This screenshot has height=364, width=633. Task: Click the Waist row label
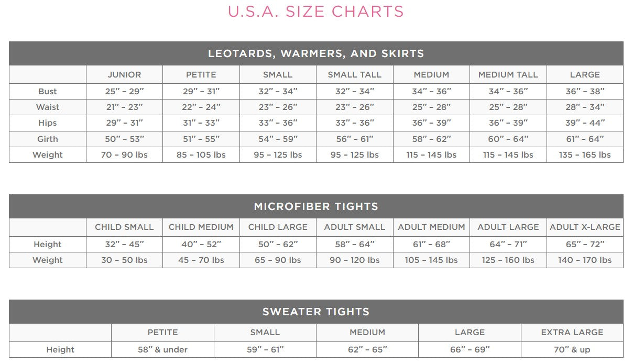(48, 107)
